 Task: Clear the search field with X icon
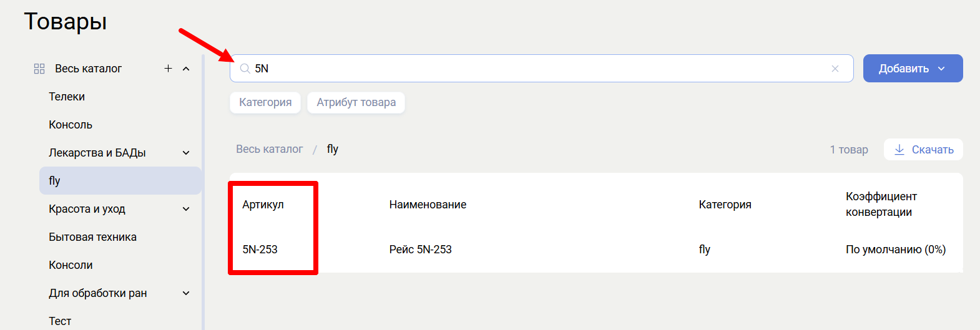click(x=835, y=69)
